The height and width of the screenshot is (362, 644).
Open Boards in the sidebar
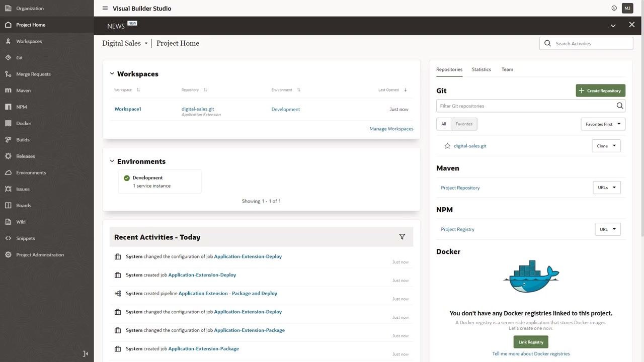24,206
